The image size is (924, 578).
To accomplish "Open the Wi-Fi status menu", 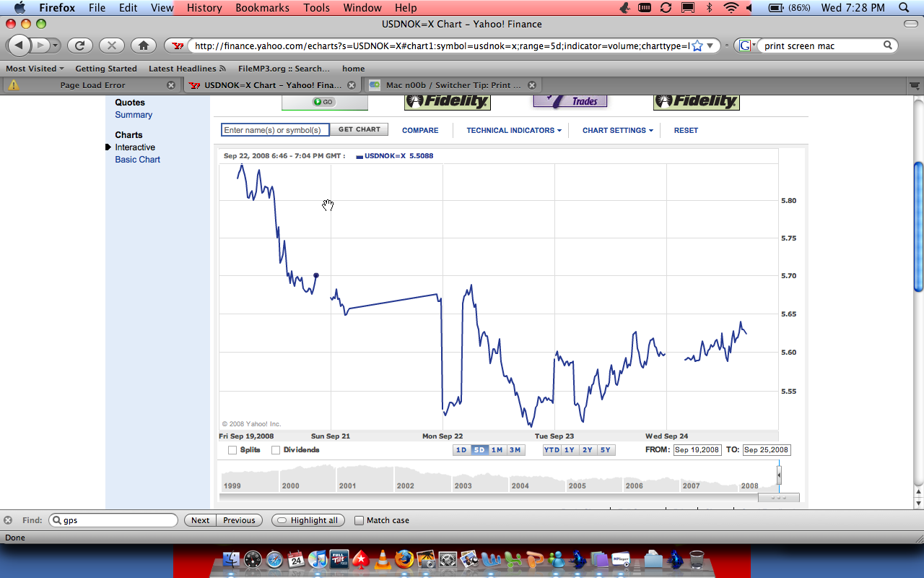I will pos(731,8).
